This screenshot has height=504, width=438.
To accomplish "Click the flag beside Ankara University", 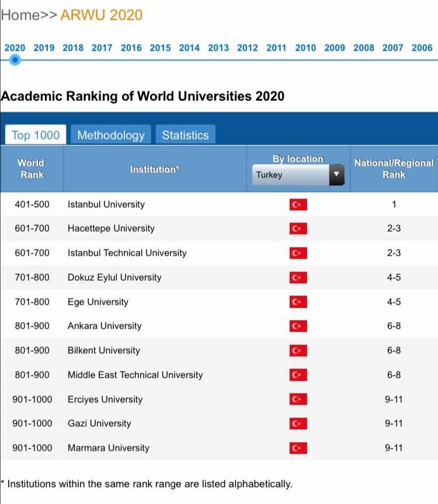I will [298, 326].
